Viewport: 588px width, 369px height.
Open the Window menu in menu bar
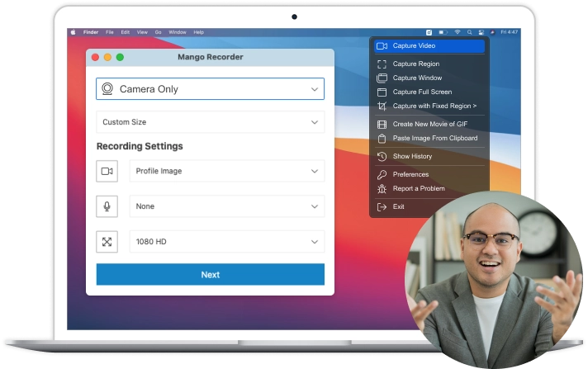(178, 32)
